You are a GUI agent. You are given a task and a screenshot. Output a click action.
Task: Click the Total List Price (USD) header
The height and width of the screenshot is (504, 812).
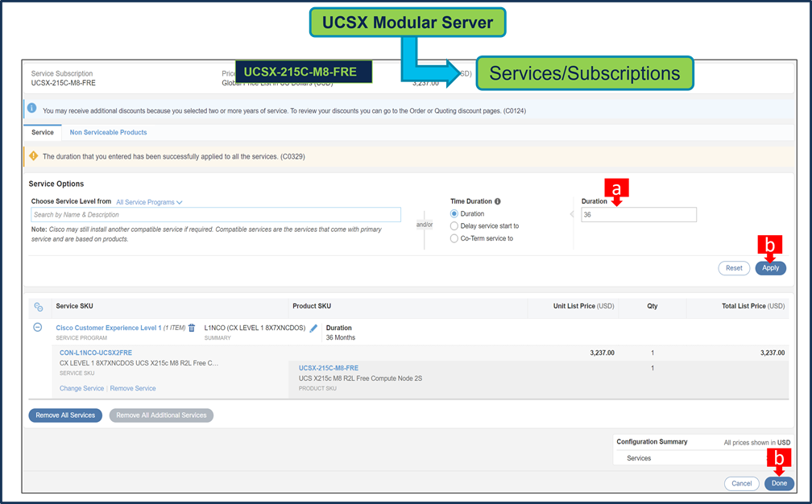[753, 306]
